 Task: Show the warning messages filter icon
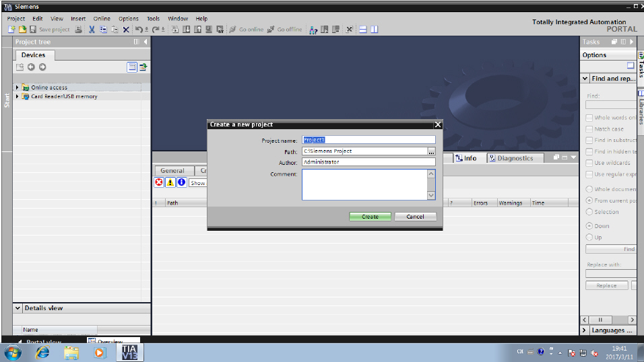[x=170, y=182]
